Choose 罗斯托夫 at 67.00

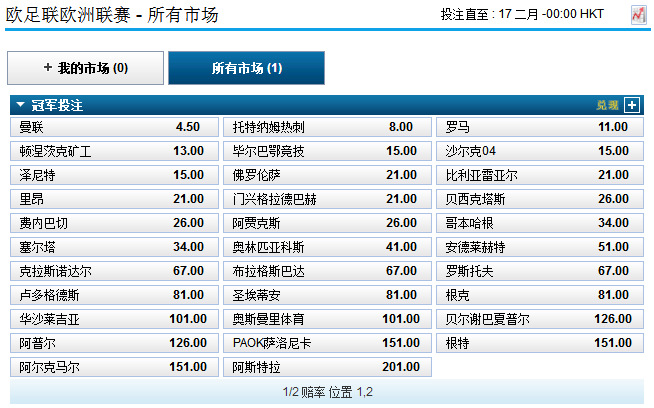540,271
